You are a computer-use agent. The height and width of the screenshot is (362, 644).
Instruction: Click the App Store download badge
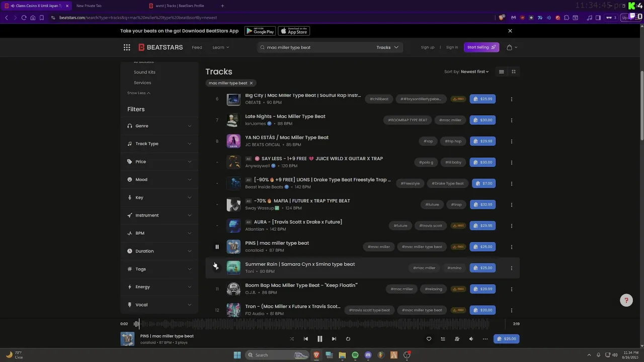294,31
